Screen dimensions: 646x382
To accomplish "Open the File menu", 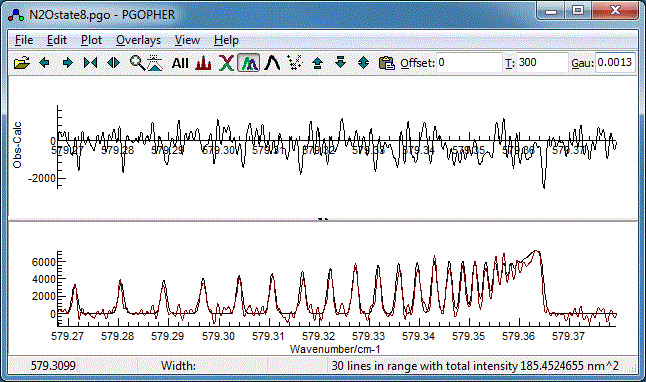I will tap(24, 40).
